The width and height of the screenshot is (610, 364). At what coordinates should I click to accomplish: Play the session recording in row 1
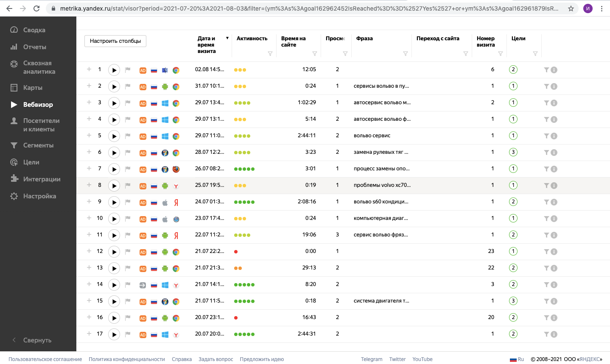pyautogui.click(x=114, y=70)
